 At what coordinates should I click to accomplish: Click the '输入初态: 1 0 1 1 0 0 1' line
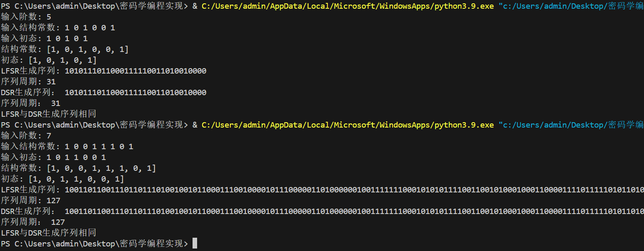pos(54,157)
